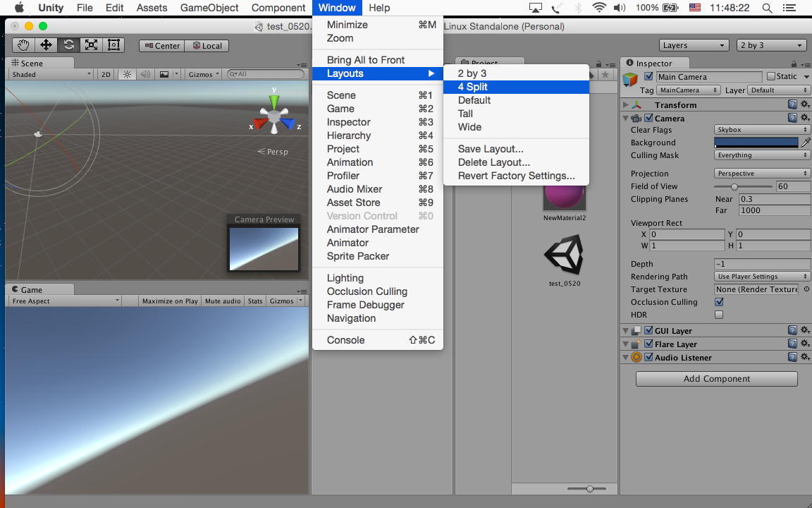Open the 2 by 3 layout dropdown
Viewport: 812px width, 508px height.
coord(772,45)
